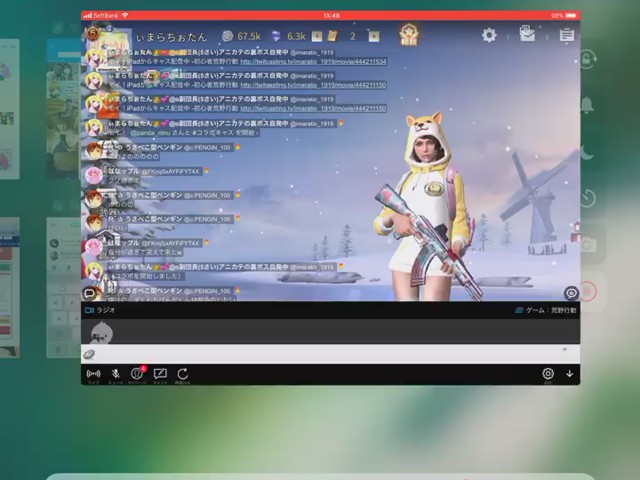Tap the 13:48 clock in red status bar

[331, 16]
